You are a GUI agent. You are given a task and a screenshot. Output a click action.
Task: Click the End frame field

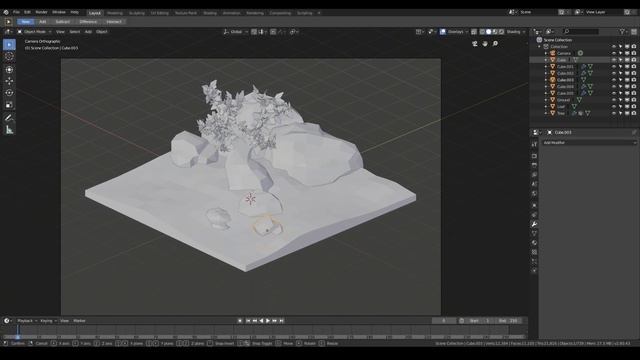pyautogui.click(x=509, y=321)
